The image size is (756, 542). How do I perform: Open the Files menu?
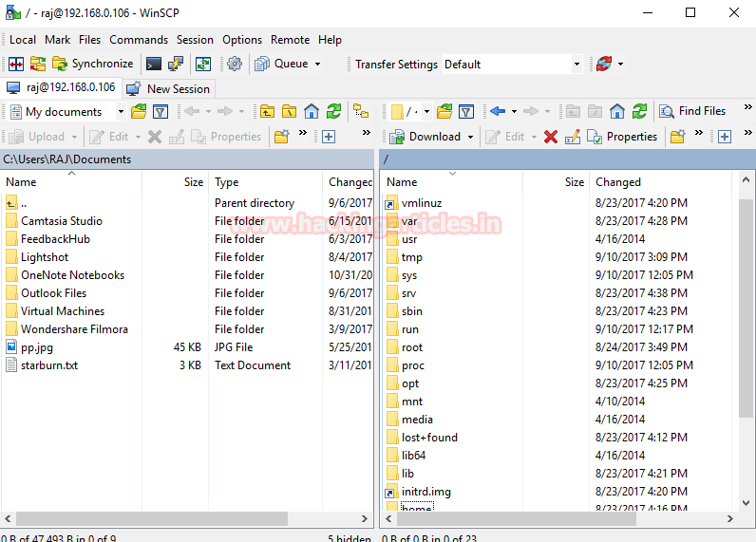coord(89,40)
